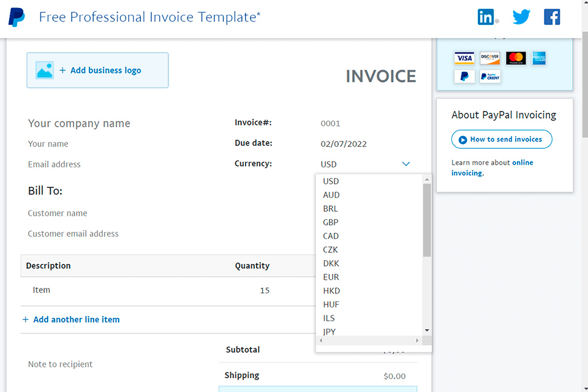Add another line item
The height and width of the screenshot is (392, 588).
coord(77,319)
